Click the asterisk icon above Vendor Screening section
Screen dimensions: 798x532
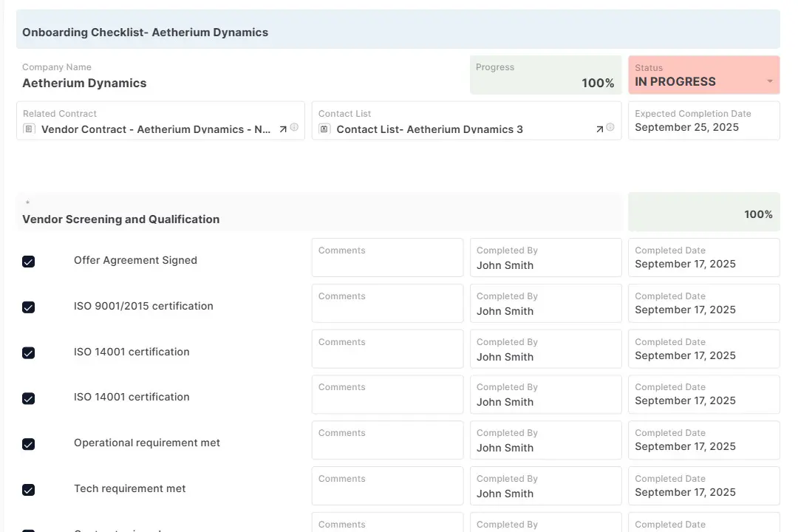27,200
